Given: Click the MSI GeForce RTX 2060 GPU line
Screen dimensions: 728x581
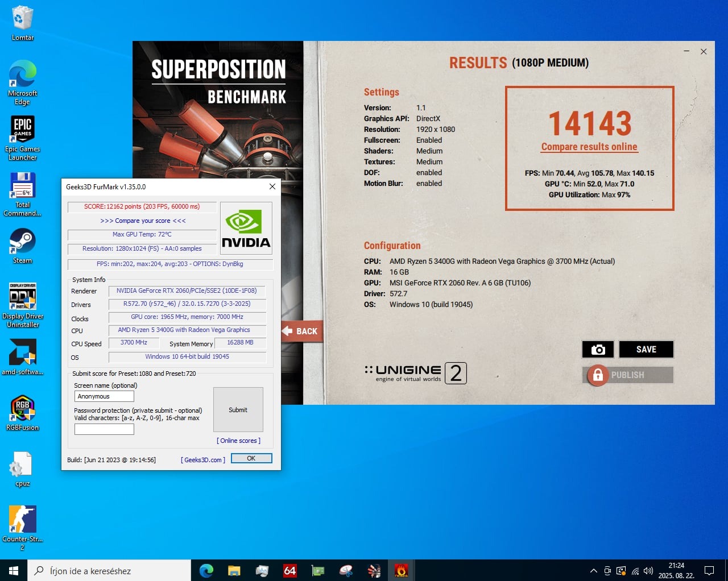Looking at the screenshot, I should (448, 283).
